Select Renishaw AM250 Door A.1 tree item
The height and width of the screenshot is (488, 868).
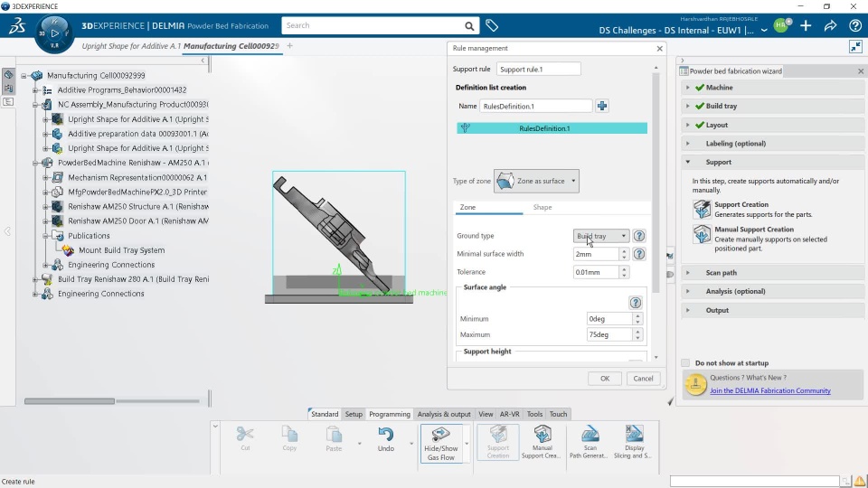138,221
